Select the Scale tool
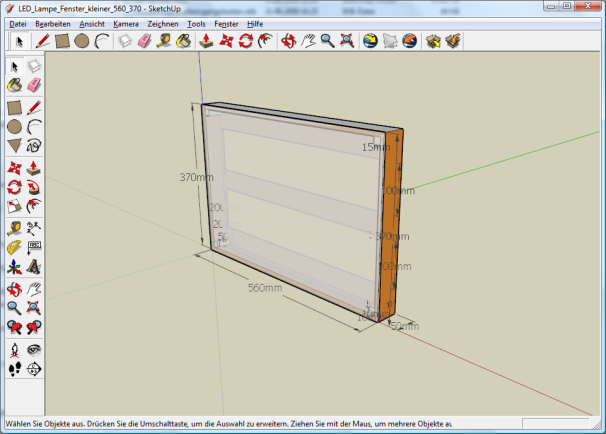The width and height of the screenshot is (606, 434). pyautogui.click(x=15, y=206)
